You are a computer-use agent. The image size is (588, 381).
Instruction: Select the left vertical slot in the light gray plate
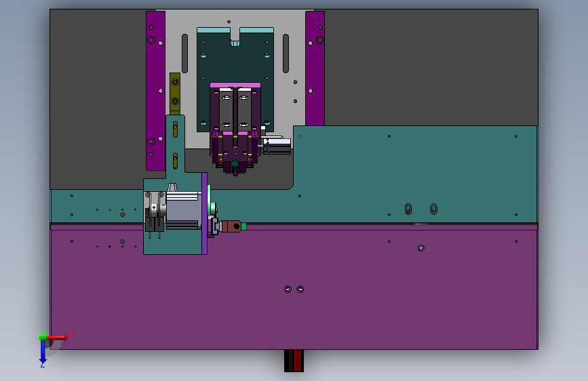(184, 54)
